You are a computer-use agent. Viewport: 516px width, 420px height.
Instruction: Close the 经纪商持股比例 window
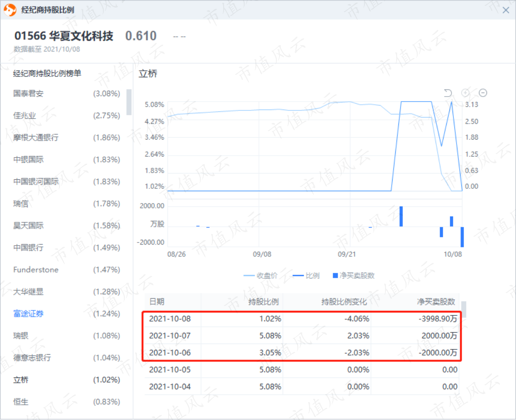point(506,10)
